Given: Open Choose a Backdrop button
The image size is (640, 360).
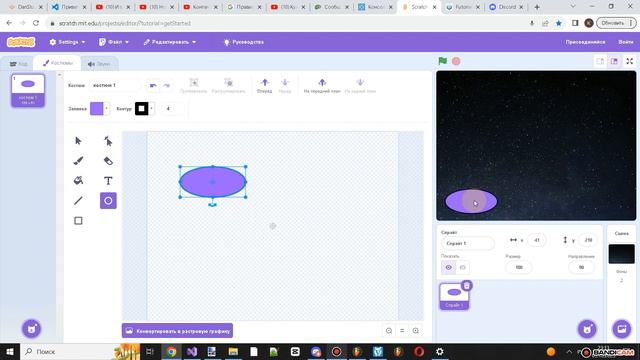Looking at the screenshot, I should (622, 329).
